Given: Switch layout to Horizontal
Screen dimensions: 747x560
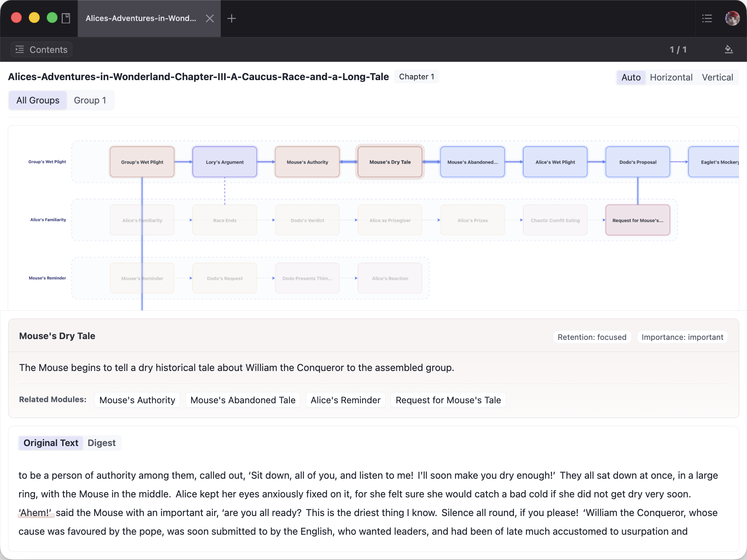Looking at the screenshot, I should coord(671,77).
